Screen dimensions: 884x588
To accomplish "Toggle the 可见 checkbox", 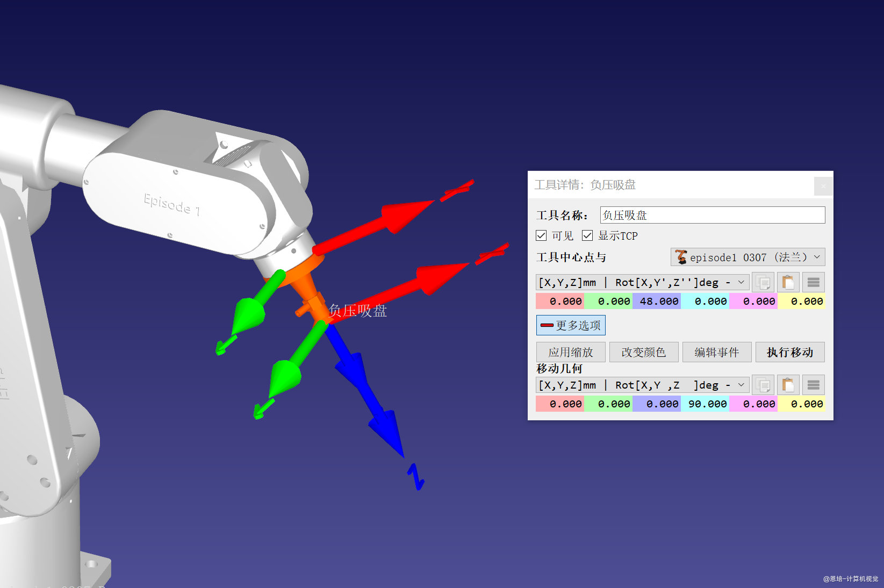I will (541, 235).
